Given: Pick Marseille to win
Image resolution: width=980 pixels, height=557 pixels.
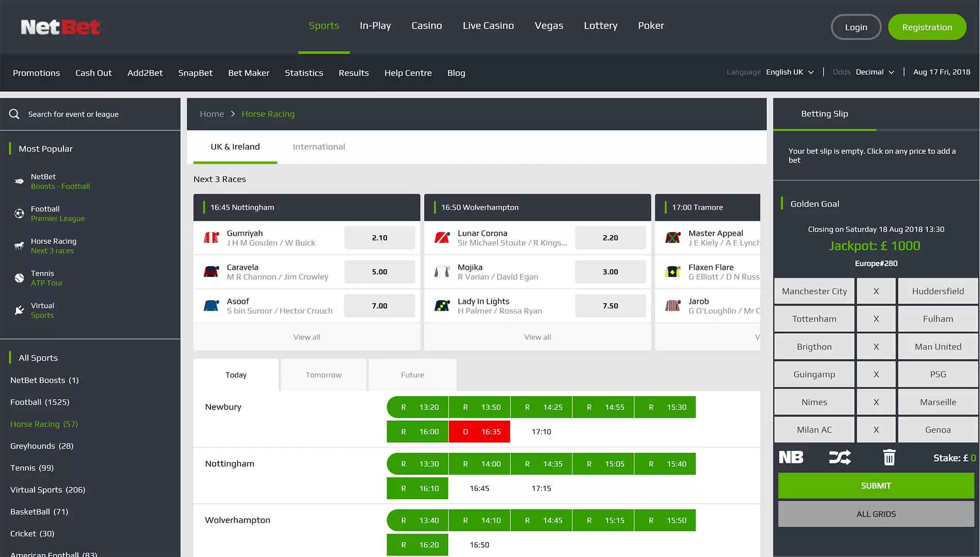Looking at the screenshot, I should pos(938,402).
